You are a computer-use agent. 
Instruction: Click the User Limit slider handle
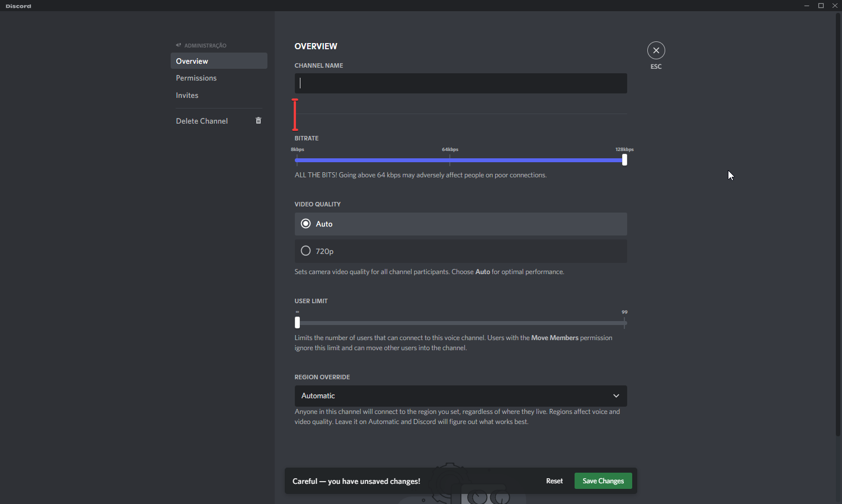[x=297, y=322]
